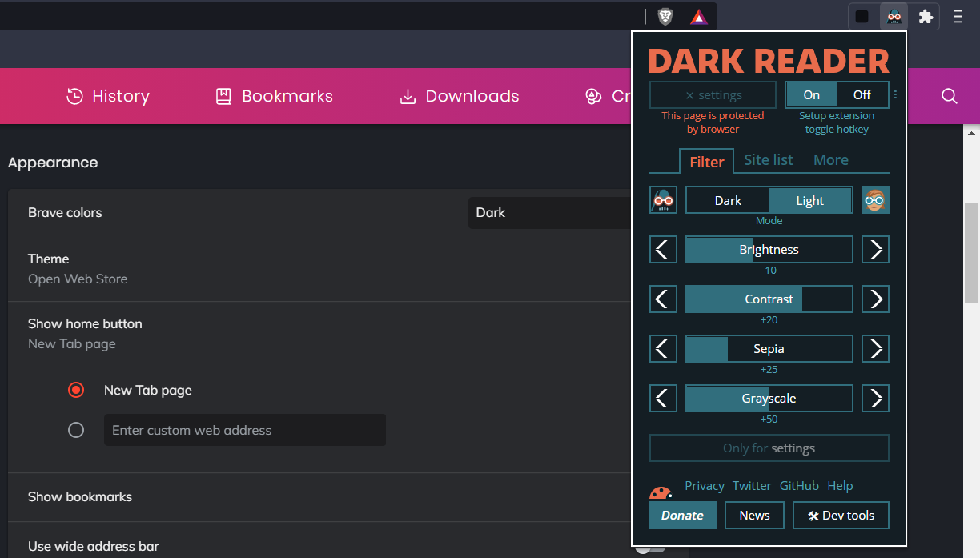The image size is (980, 558).
Task: Click the Brightness slider bar
Action: (x=769, y=250)
